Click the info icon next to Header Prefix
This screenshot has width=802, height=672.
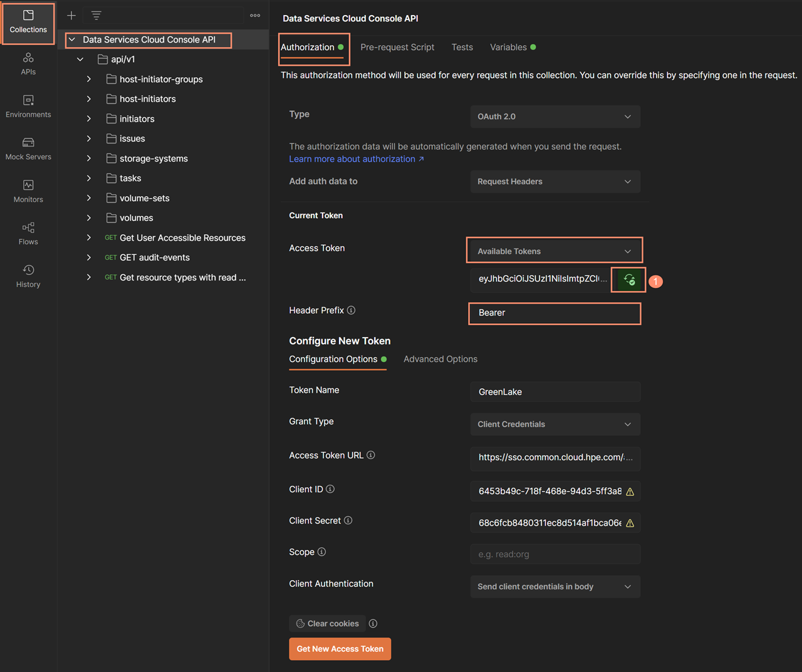[x=351, y=310]
